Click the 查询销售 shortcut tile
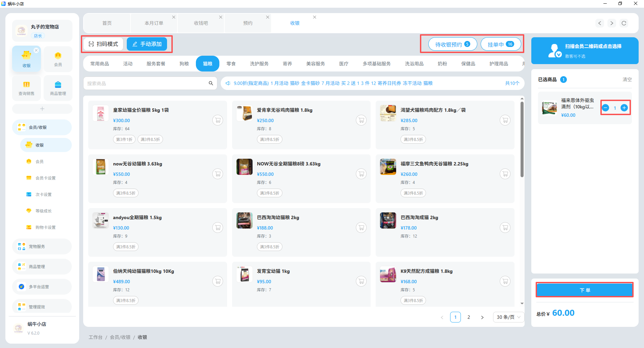 click(26, 88)
